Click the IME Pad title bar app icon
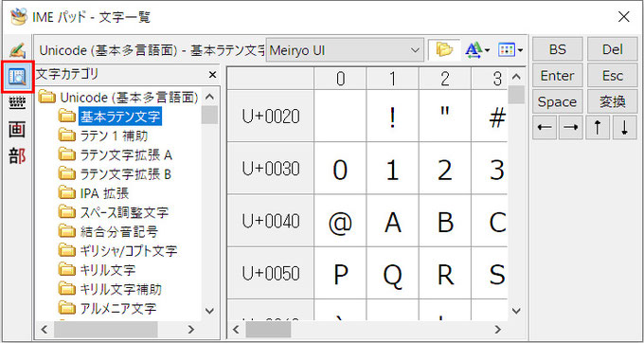This screenshot has width=644, height=343. (x=19, y=17)
